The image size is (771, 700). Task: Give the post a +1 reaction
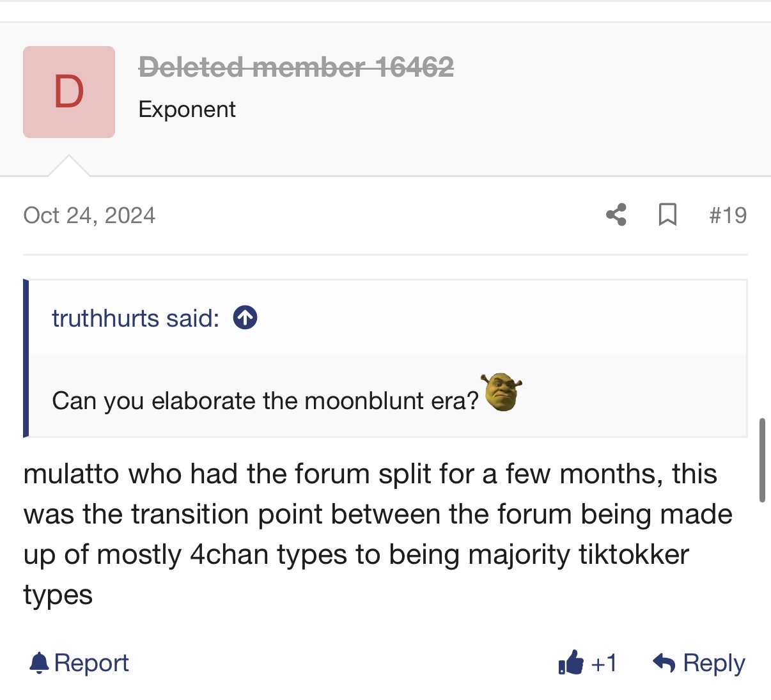pos(588,663)
